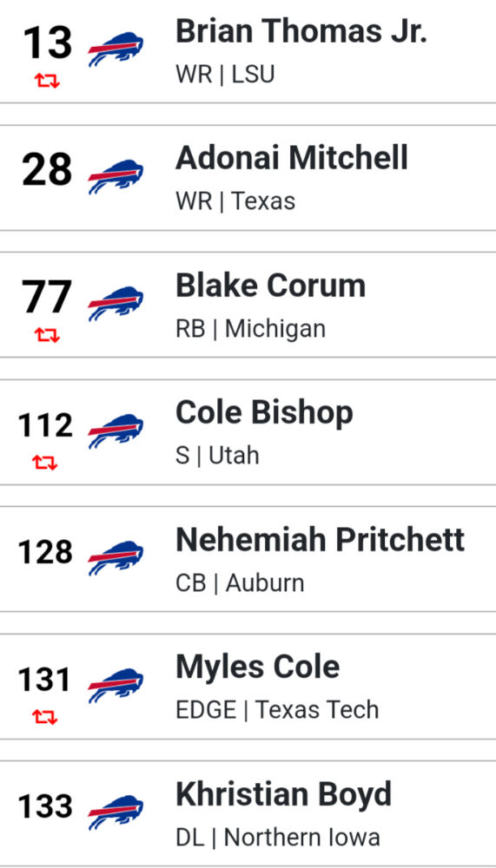Open Brian Thomas Jr. player name
This screenshot has width=496, height=868.
[301, 31]
